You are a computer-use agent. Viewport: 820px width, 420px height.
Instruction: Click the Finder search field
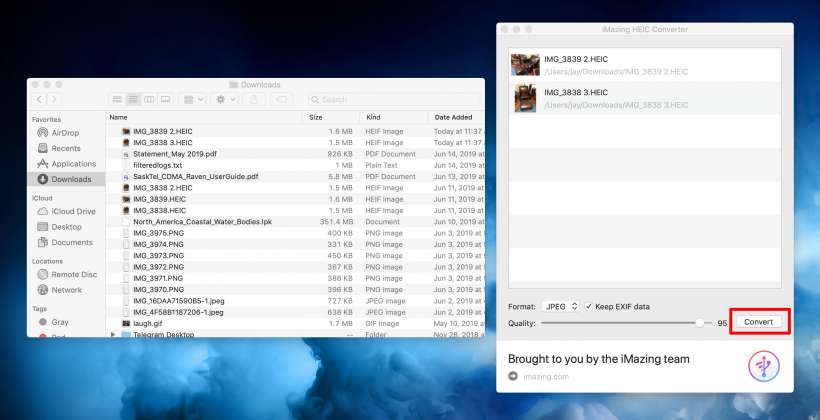pos(395,99)
